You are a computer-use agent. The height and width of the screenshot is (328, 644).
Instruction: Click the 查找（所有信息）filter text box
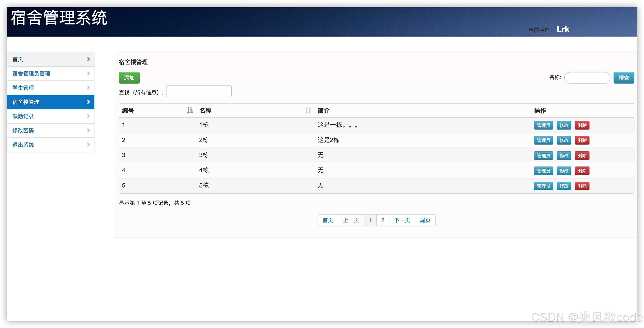pos(199,91)
